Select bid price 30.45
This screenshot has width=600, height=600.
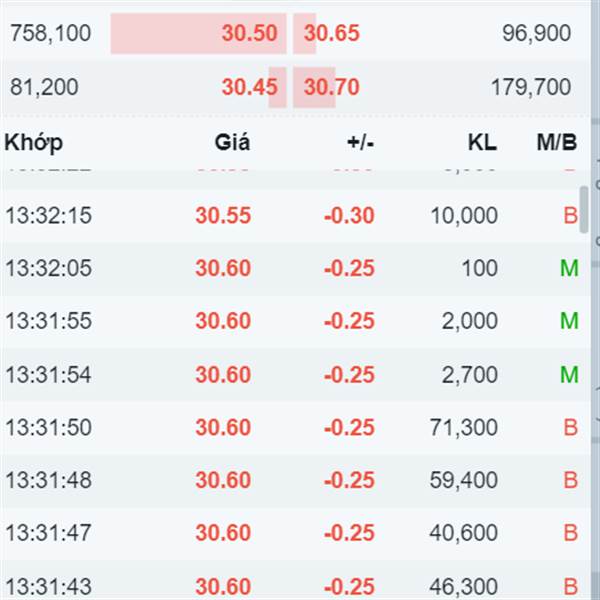pos(249,87)
